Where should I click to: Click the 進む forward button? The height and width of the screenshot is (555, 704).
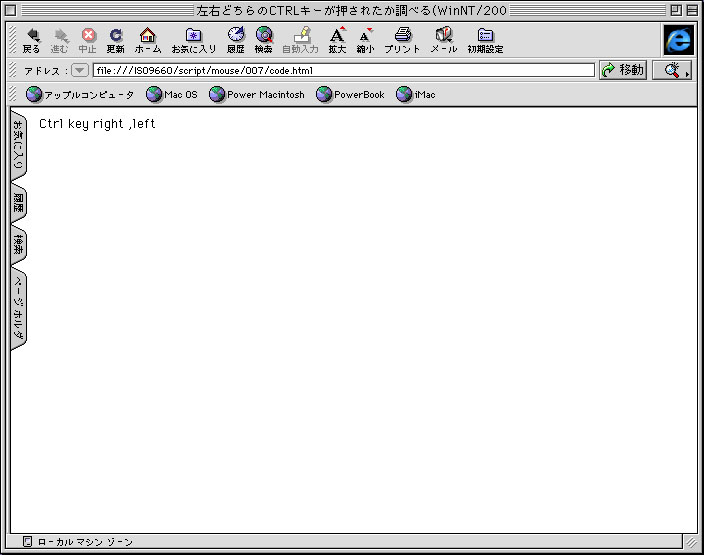(59, 40)
